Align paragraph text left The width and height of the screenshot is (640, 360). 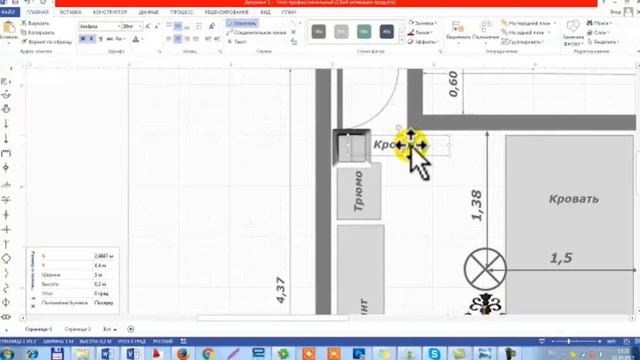[x=169, y=39]
